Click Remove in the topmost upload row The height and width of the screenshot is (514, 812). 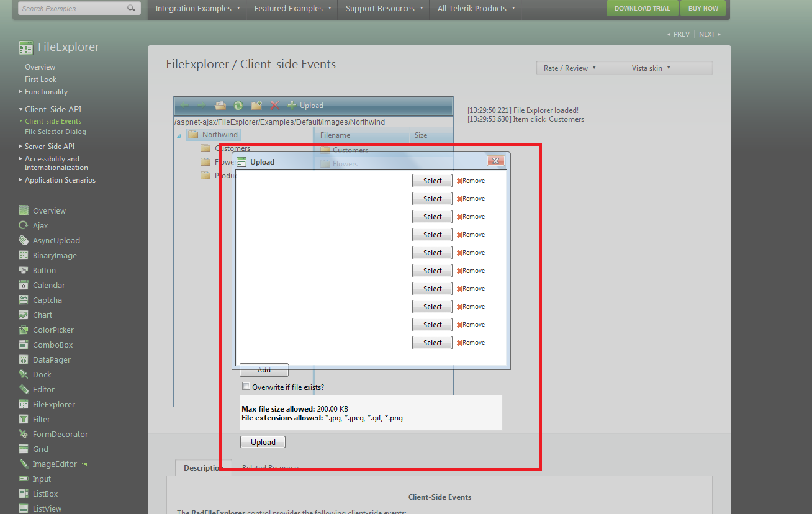tap(471, 181)
